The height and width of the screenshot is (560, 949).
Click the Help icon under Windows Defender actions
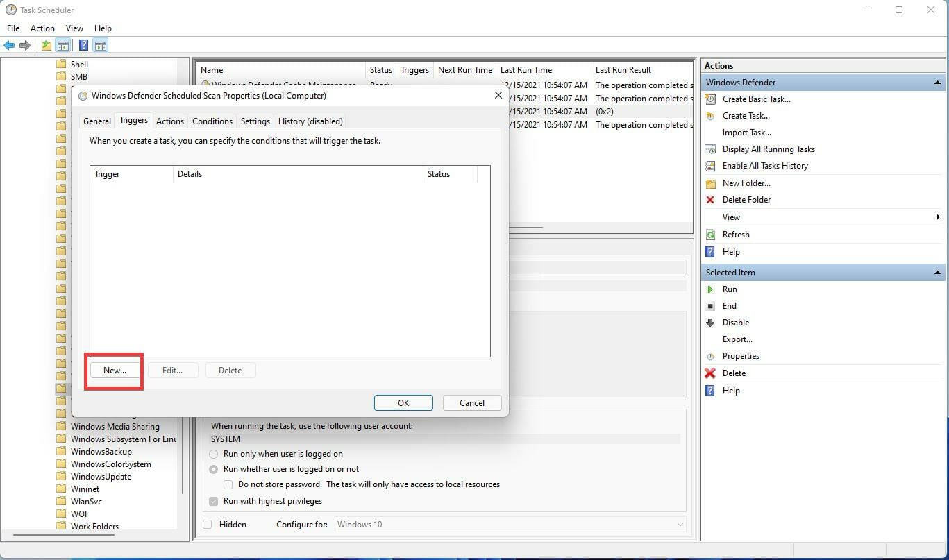[x=710, y=252]
